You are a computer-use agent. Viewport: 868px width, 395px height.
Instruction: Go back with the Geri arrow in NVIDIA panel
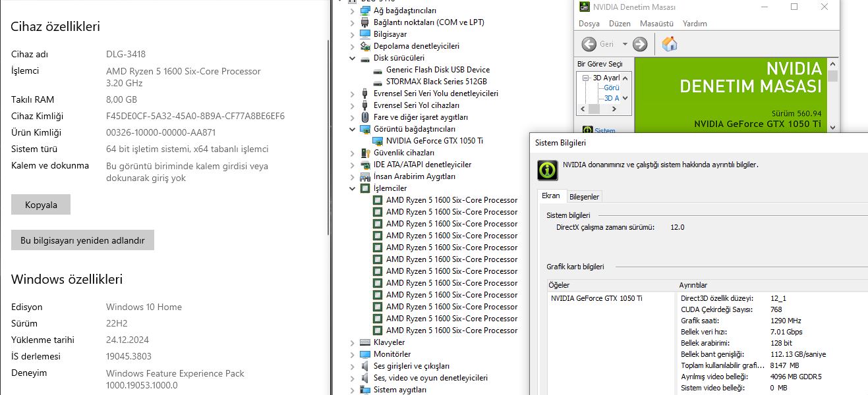[x=589, y=44]
